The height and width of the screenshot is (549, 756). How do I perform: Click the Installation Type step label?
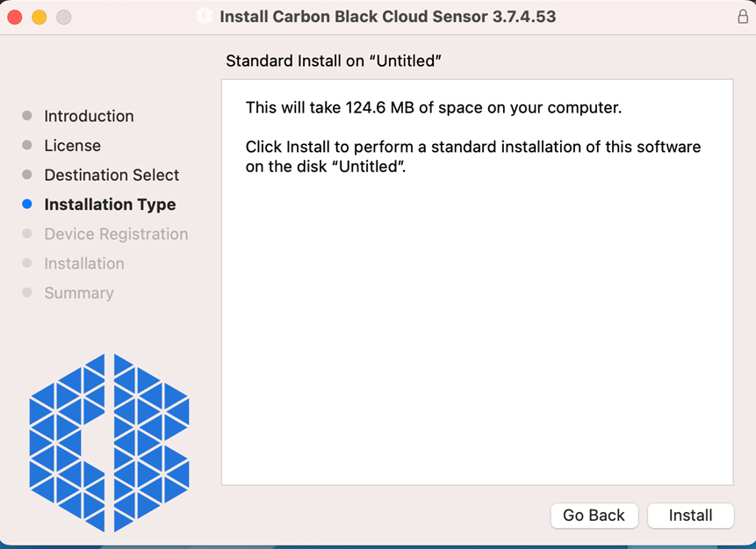click(109, 204)
